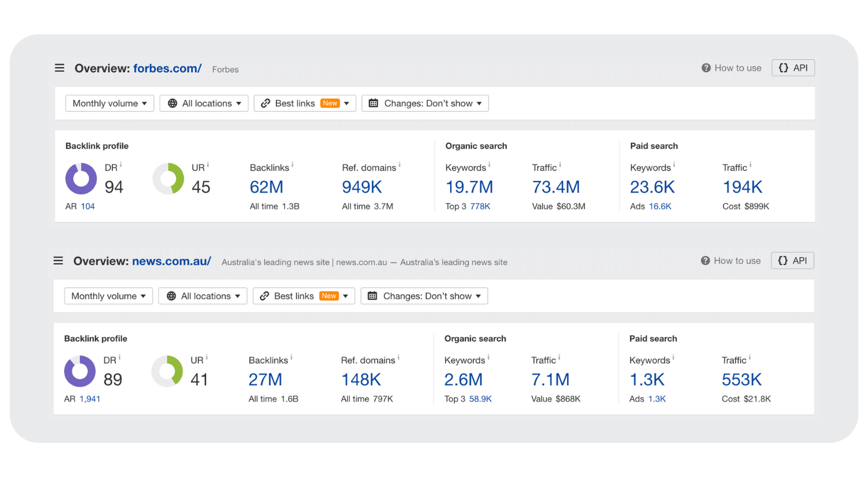Click the Ref. domains info icon for forbes.com
868x477 pixels.
click(399, 165)
